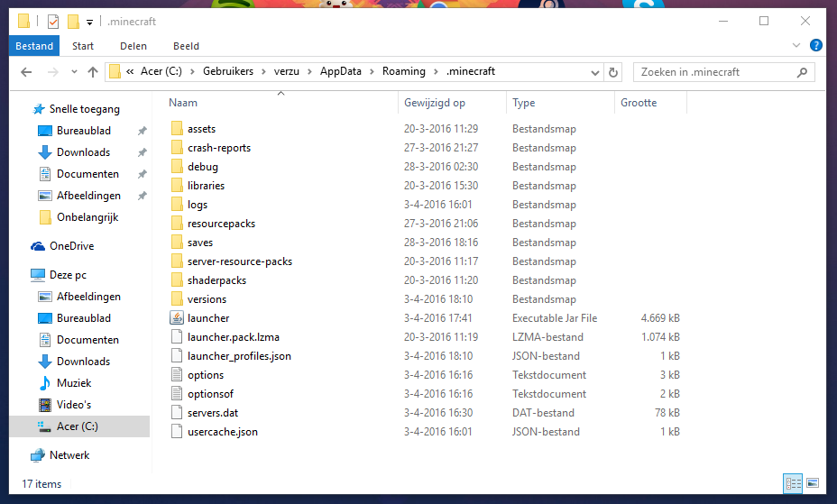Click Acer (C:) breadcrumb in address bar
This screenshot has width=837, height=504.
click(x=161, y=71)
